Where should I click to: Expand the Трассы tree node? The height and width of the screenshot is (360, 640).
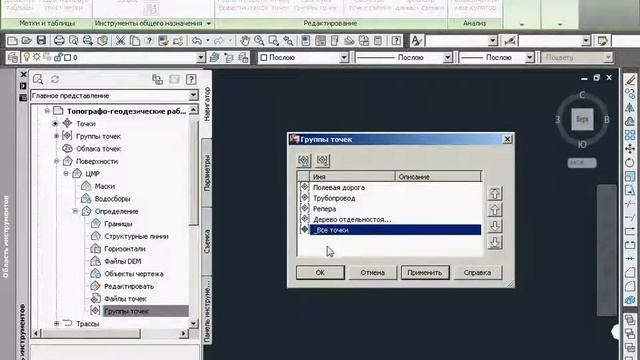(56, 323)
